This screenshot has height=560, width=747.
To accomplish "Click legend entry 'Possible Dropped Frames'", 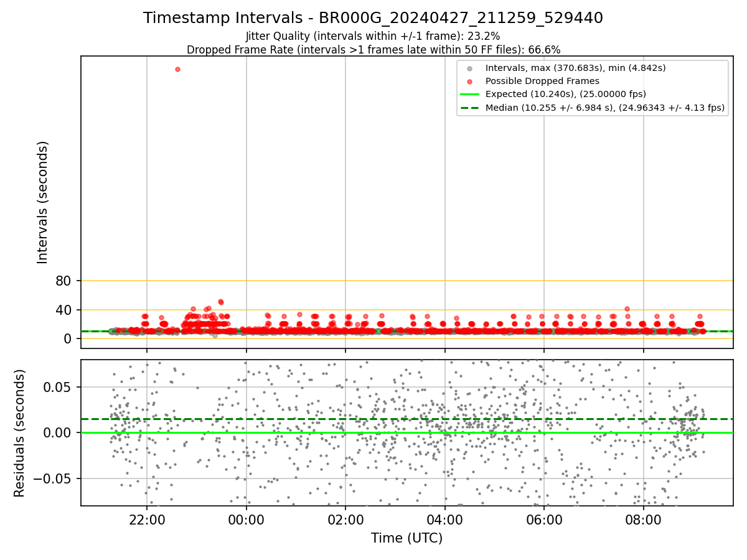I will pyautogui.click(x=542, y=81).
